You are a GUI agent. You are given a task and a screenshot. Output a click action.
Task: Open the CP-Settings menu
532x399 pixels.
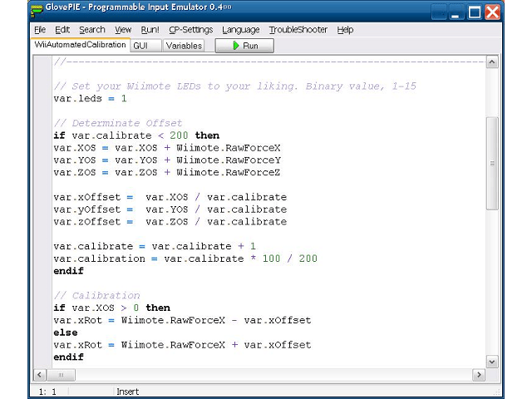(190, 30)
